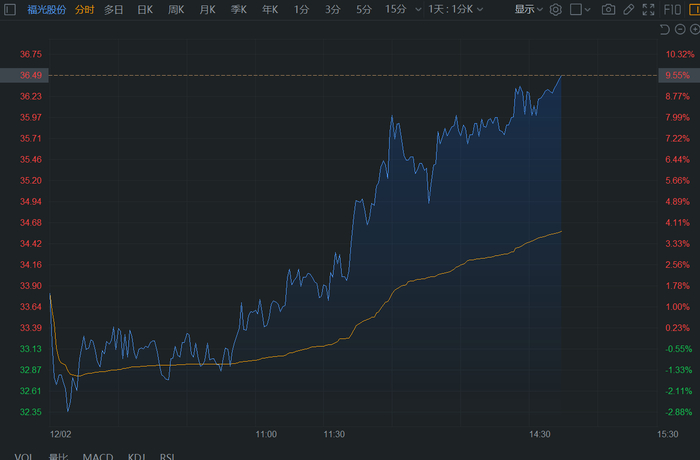Enter fullscreen chart mode
700x460 pixels.
648,9
